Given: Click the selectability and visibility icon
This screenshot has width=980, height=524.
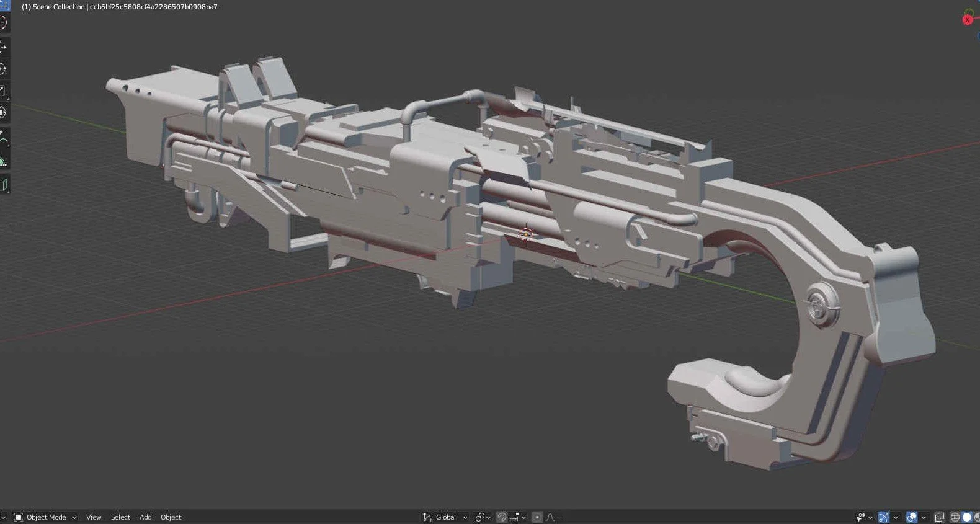Looking at the screenshot, I should click(861, 517).
